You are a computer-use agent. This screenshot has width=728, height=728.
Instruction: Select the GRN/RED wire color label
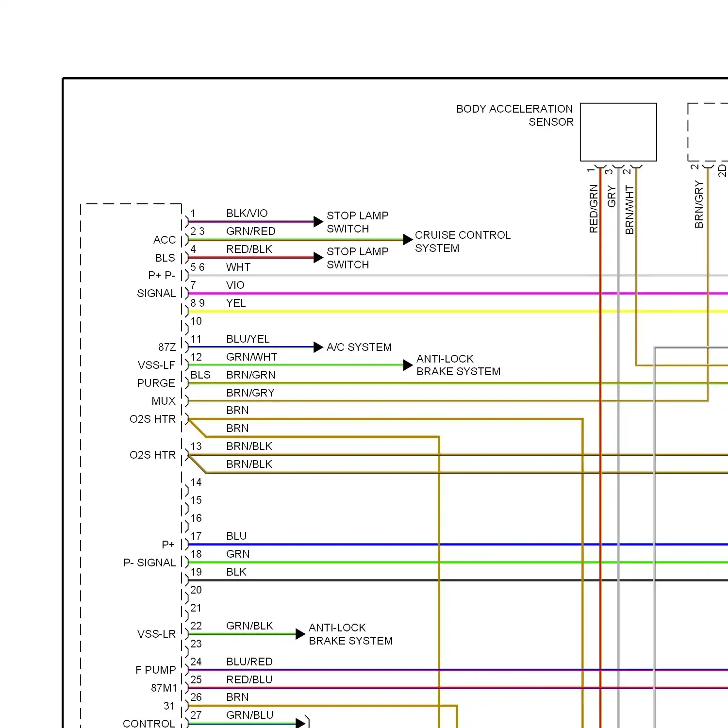[250, 231]
